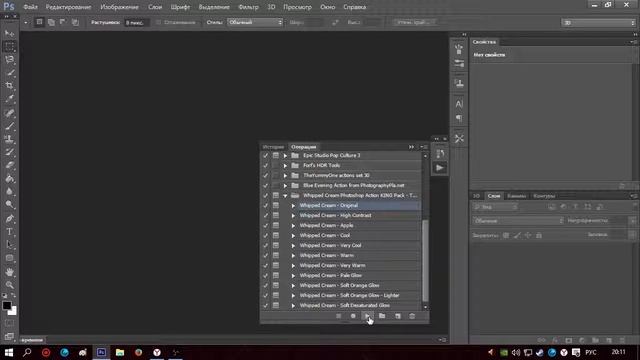Click Stop button in Actions panel
This screenshot has height=360, width=640.
338,316
